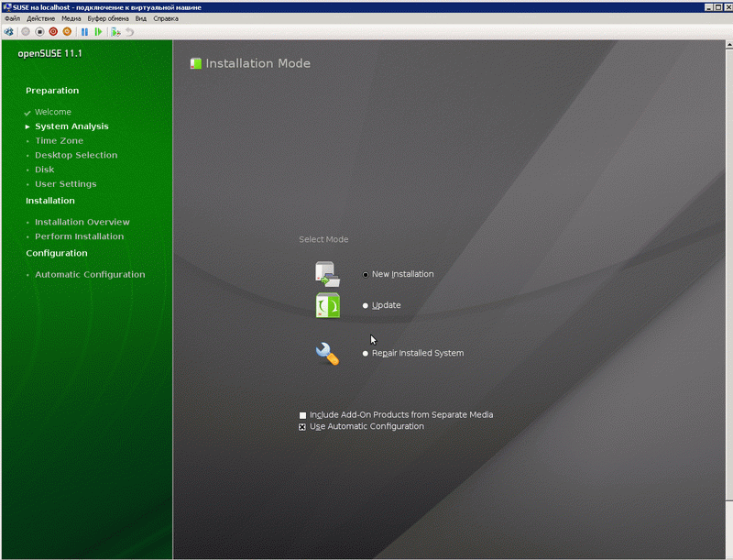The height and width of the screenshot is (560, 733).
Task: Click Installation Overview in the sidebar
Action: [82, 222]
